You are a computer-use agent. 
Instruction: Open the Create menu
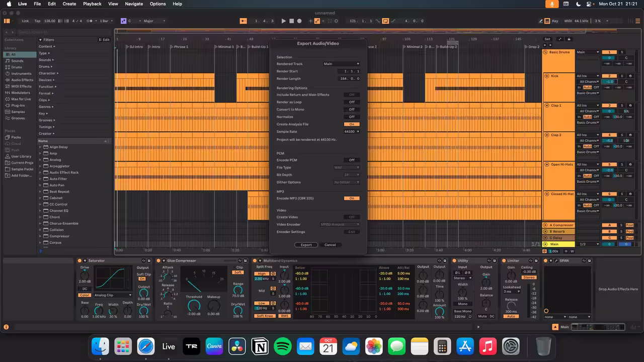point(69,4)
